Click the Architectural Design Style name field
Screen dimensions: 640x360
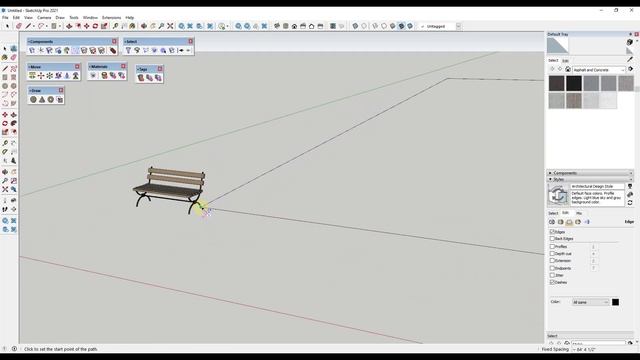point(597,187)
